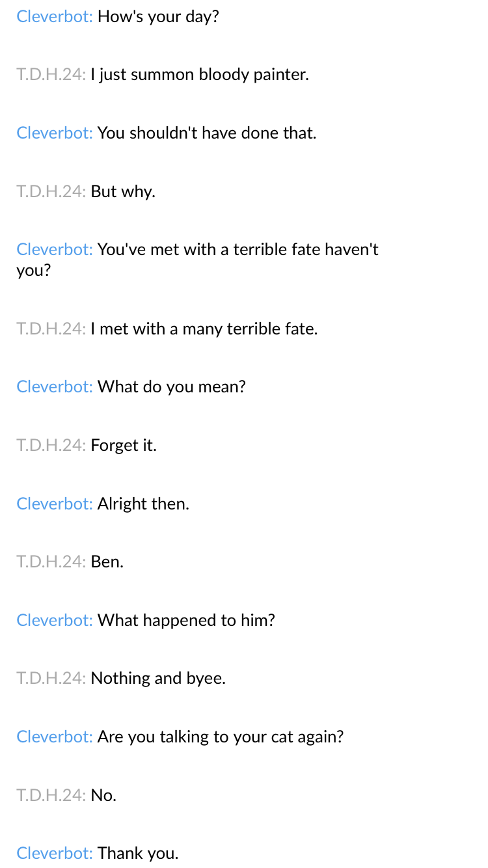Click Cleverbot label beside "Thank you."
This screenshot has height=868, width=488.
pyautogui.click(x=55, y=853)
